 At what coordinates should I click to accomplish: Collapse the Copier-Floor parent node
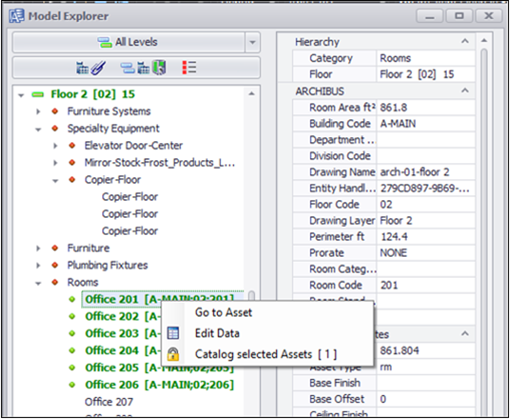(55, 181)
